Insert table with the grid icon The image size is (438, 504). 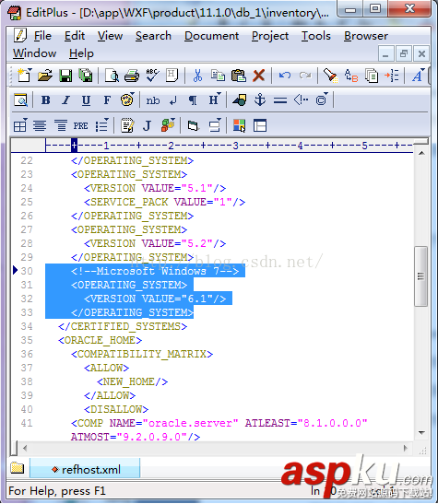tap(20, 125)
